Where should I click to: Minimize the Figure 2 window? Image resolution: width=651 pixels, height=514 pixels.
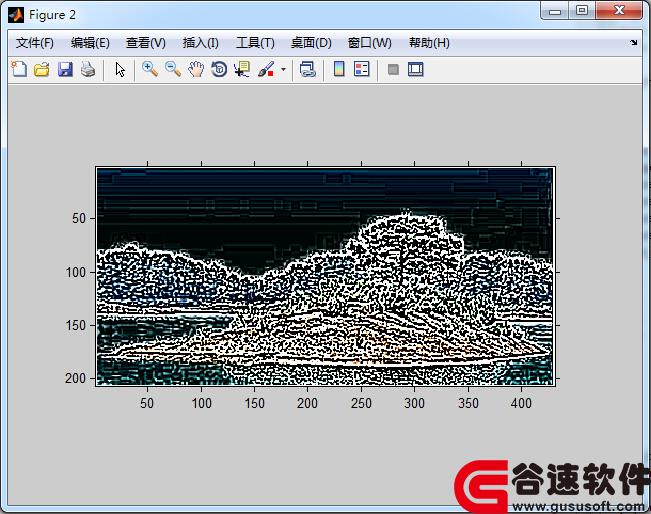pyautogui.click(x=555, y=11)
